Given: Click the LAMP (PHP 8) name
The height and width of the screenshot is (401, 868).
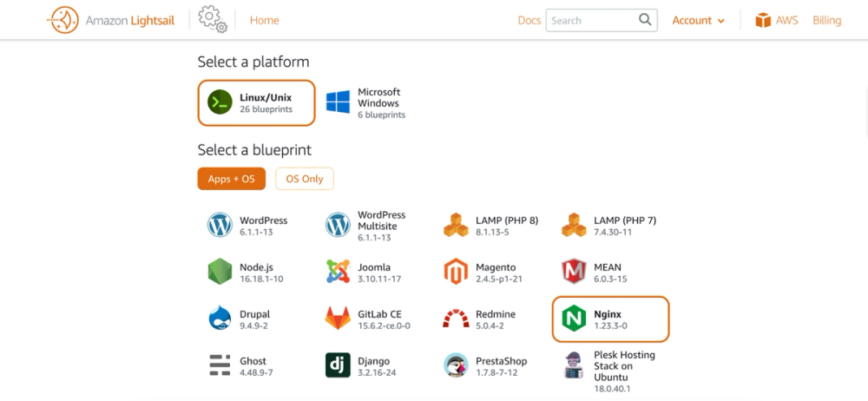Looking at the screenshot, I should pos(507,220).
